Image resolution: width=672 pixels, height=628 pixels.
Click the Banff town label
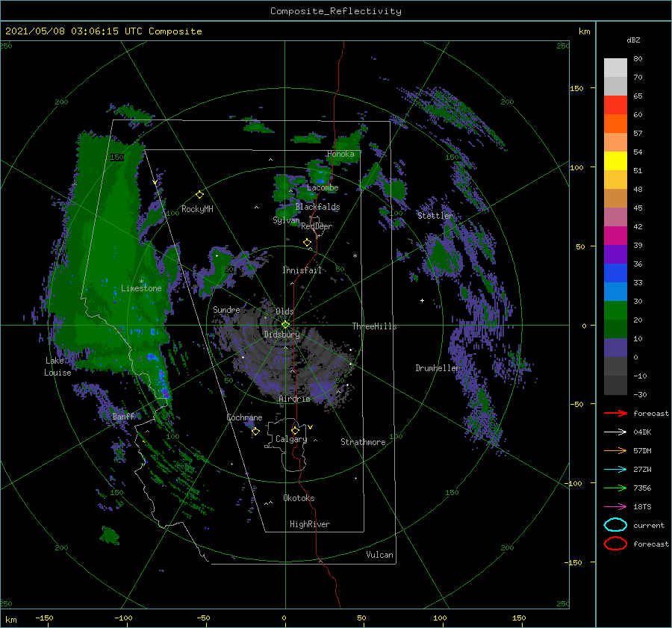point(123,417)
